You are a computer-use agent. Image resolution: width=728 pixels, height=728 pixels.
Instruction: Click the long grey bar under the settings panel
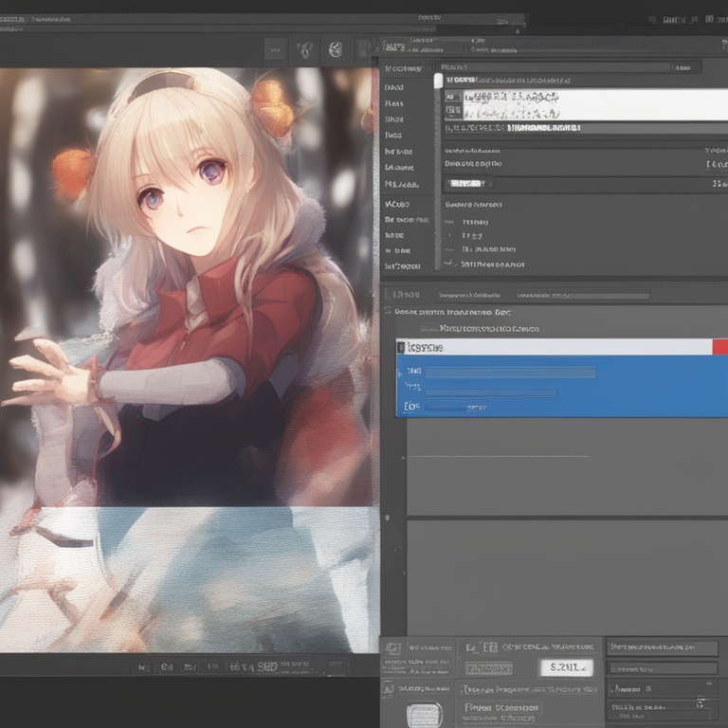pos(583,296)
